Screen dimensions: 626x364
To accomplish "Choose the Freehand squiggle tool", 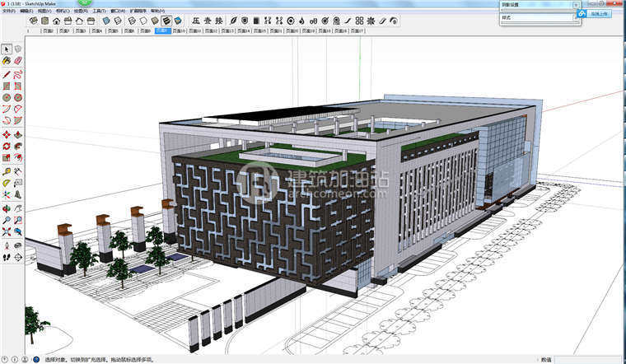I will [x=18, y=75].
